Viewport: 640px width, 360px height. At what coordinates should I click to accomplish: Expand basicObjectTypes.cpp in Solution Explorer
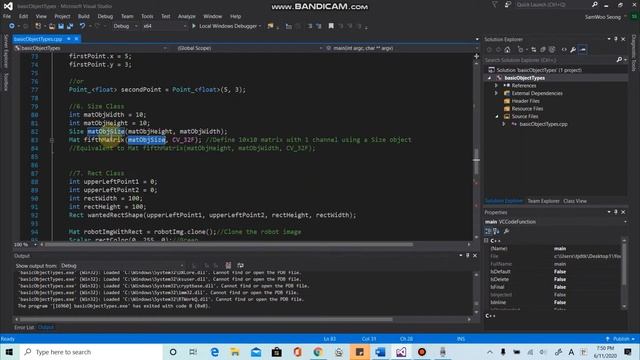tap(504, 124)
